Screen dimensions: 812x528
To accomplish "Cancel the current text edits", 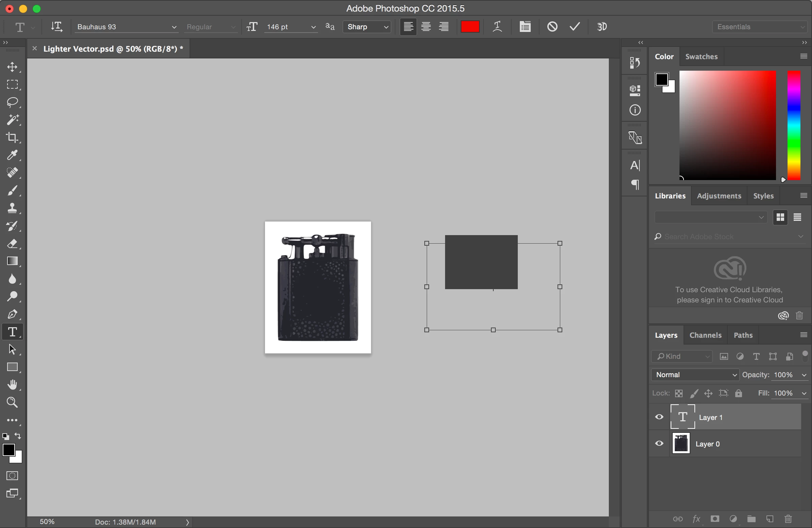I will pyautogui.click(x=552, y=27).
